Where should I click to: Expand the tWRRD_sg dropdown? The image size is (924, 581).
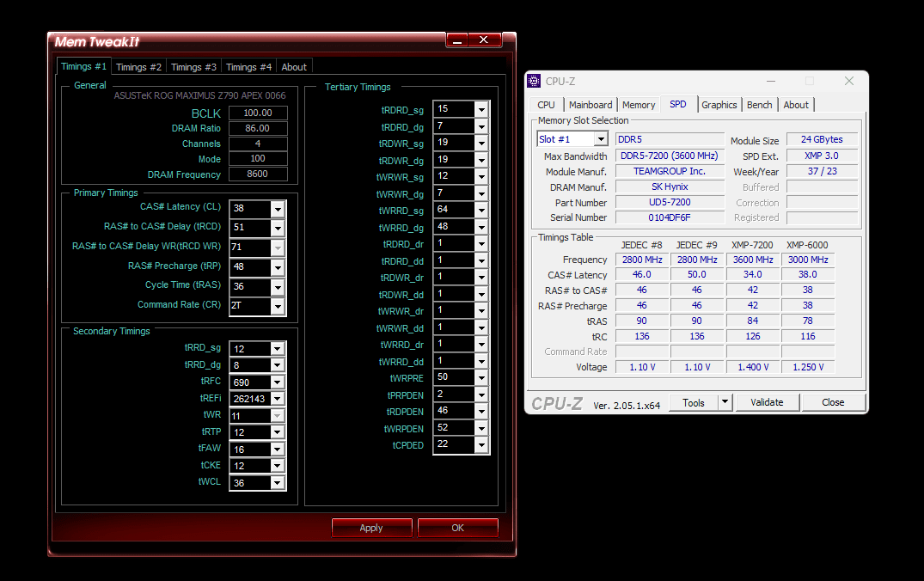482,211
